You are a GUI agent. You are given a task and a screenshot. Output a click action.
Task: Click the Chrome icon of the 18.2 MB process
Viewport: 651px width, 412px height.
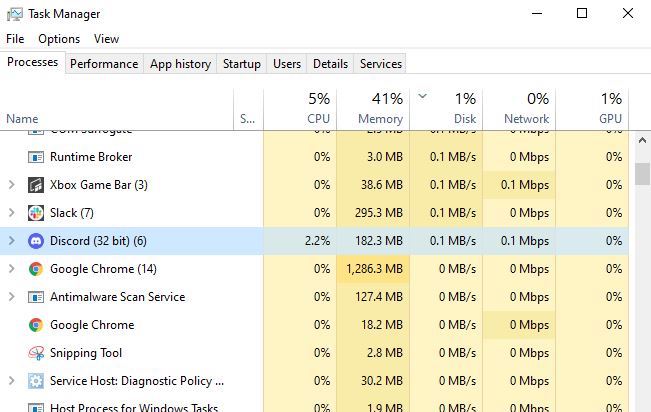pos(36,325)
